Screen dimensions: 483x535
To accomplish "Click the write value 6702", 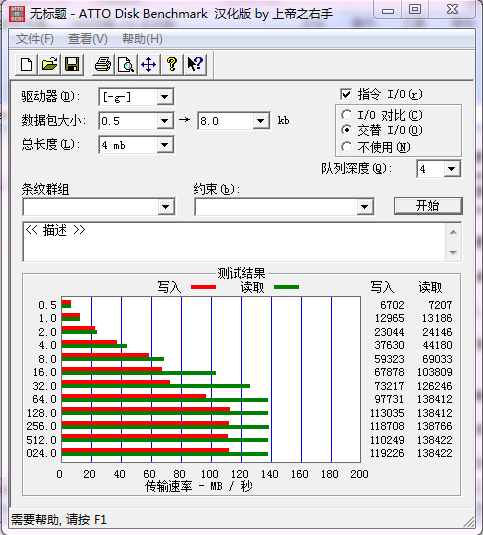I will point(392,305).
